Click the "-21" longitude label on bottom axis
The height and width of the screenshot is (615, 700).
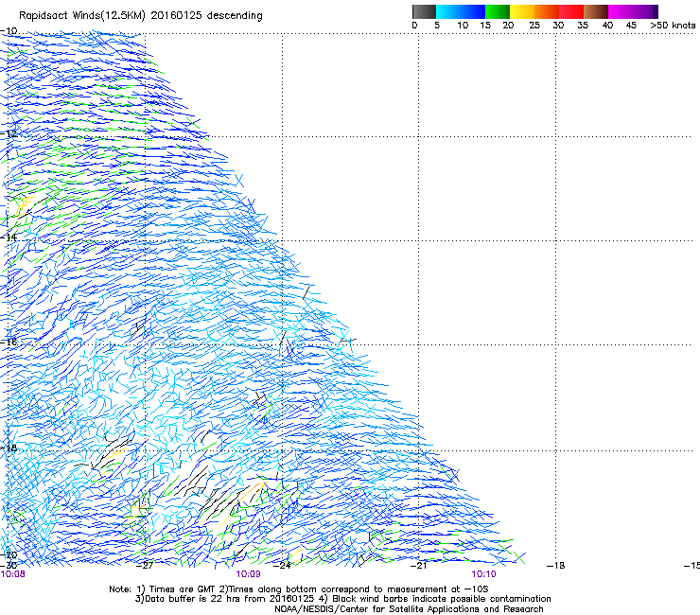click(418, 566)
